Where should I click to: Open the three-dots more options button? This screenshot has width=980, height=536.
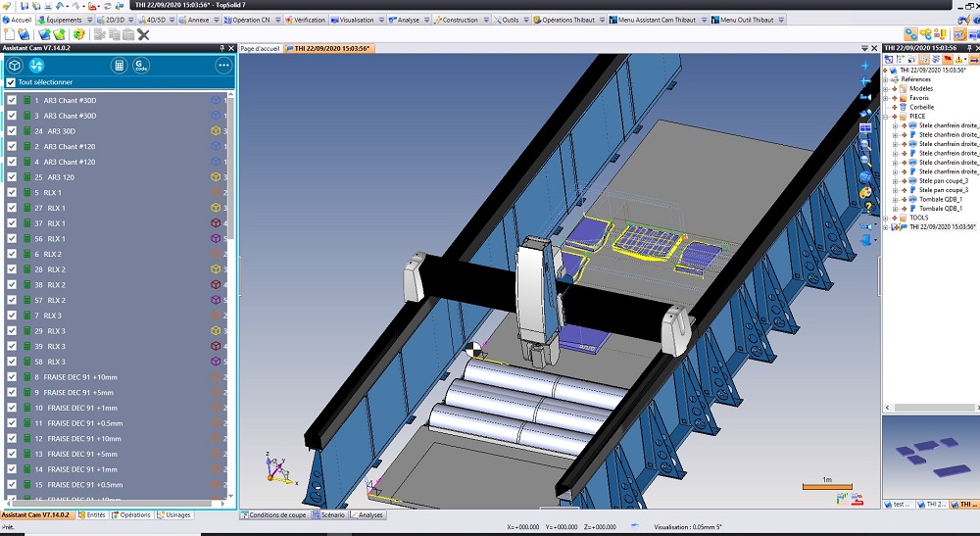223,66
